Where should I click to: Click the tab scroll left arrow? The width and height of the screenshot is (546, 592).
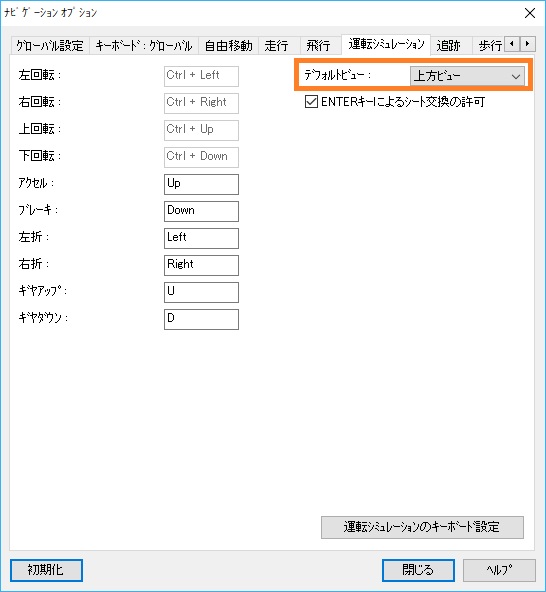click(x=512, y=44)
